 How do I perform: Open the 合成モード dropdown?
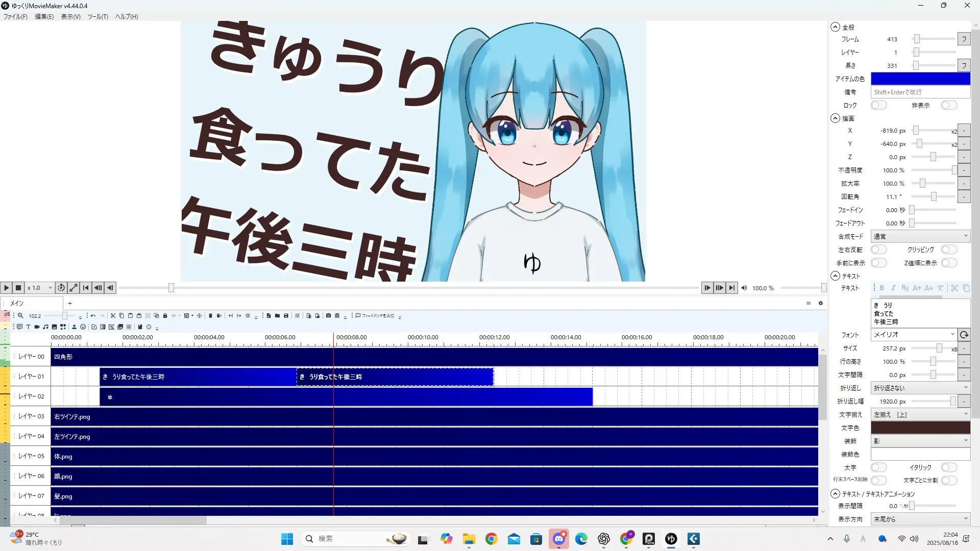[x=920, y=236]
